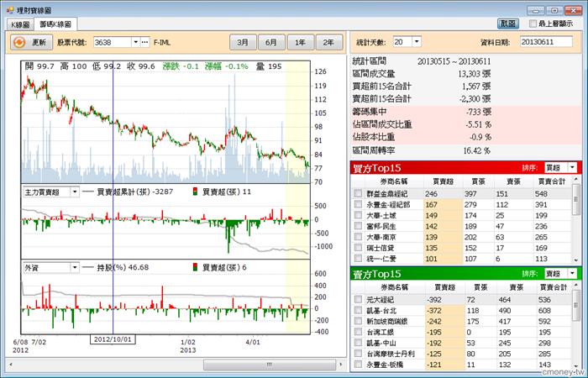
Task: Click sellers table scroll down arrow
Action: [x=576, y=365]
